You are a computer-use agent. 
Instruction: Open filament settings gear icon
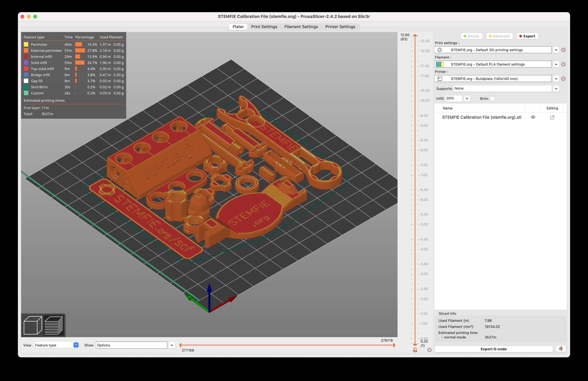(x=563, y=64)
